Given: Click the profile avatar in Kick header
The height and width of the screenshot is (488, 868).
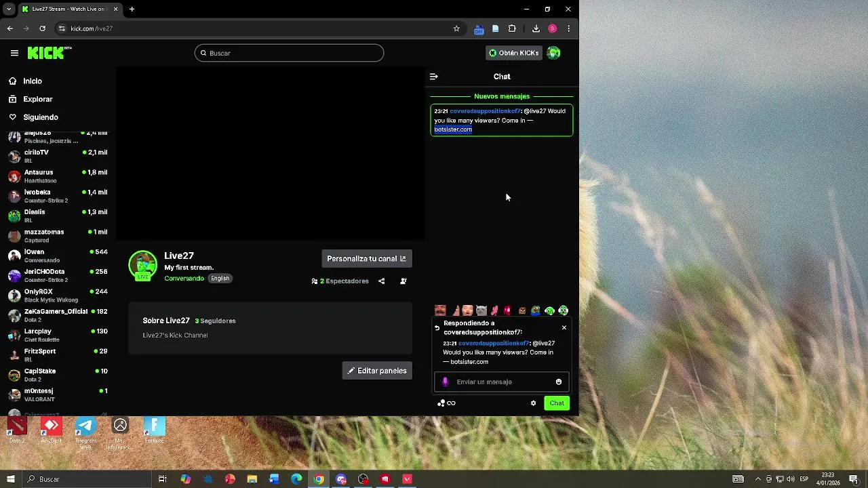Looking at the screenshot, I should (554, 53).
